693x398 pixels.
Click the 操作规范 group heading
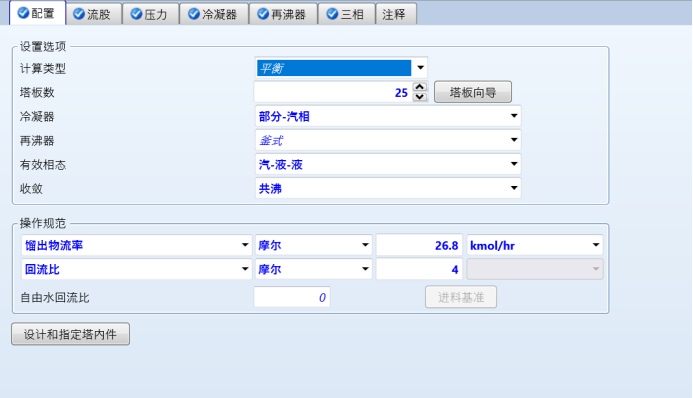(42, 224)
